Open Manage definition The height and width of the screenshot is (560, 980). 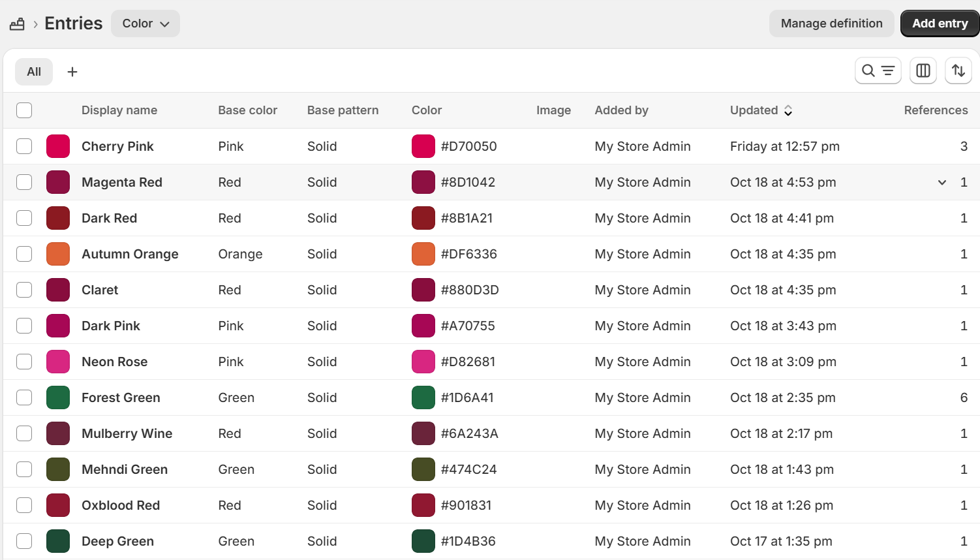tap(831, 23)
